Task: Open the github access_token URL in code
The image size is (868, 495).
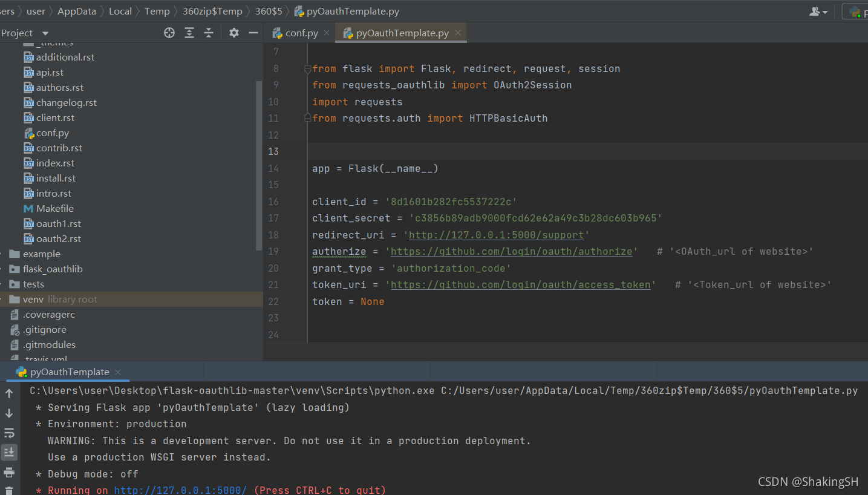Action: (x=520, y=284)
